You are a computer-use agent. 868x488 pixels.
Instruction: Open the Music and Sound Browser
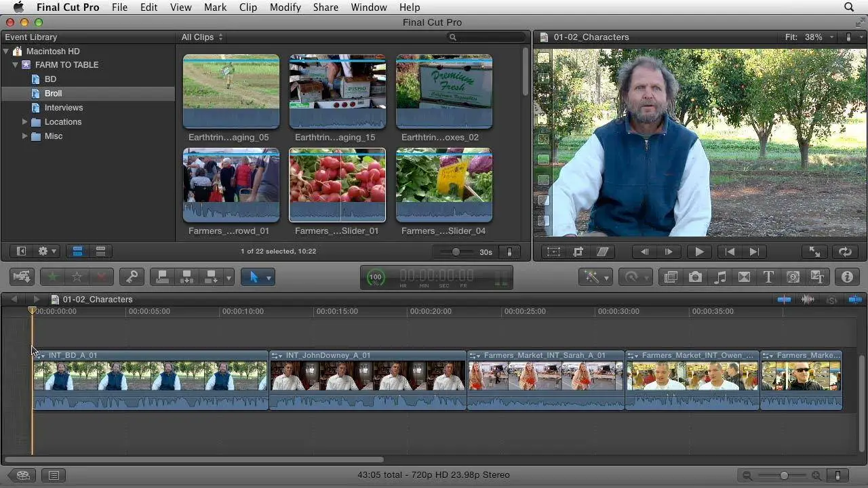point(720,277)
